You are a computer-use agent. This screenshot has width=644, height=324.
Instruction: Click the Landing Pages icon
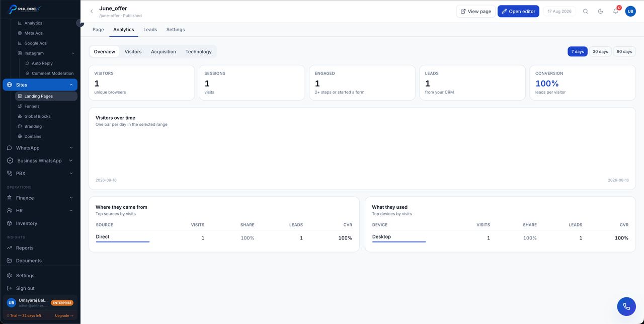point(20,96)
